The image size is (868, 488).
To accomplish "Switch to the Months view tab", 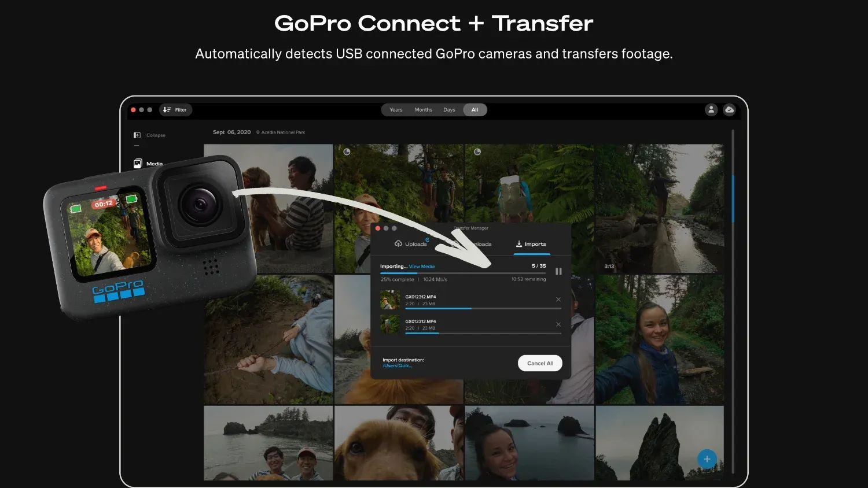I will (x=423, y=109).
